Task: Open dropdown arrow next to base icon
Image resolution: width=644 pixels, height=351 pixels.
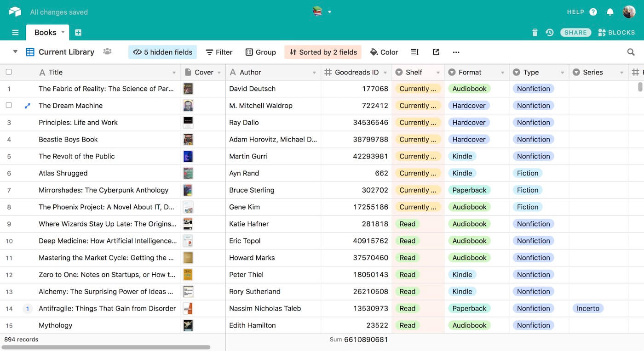Action: click(x=329, y=12)
